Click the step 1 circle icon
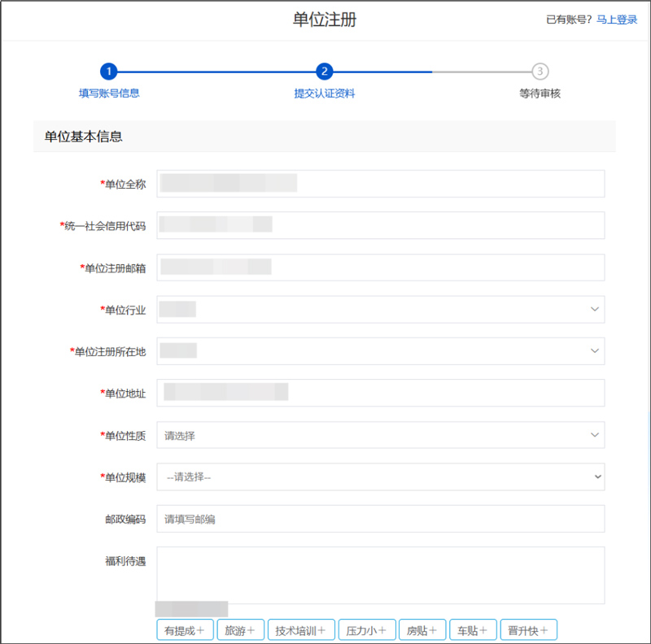This screenshot has width=651, height=644. click(x=109, y=72)
